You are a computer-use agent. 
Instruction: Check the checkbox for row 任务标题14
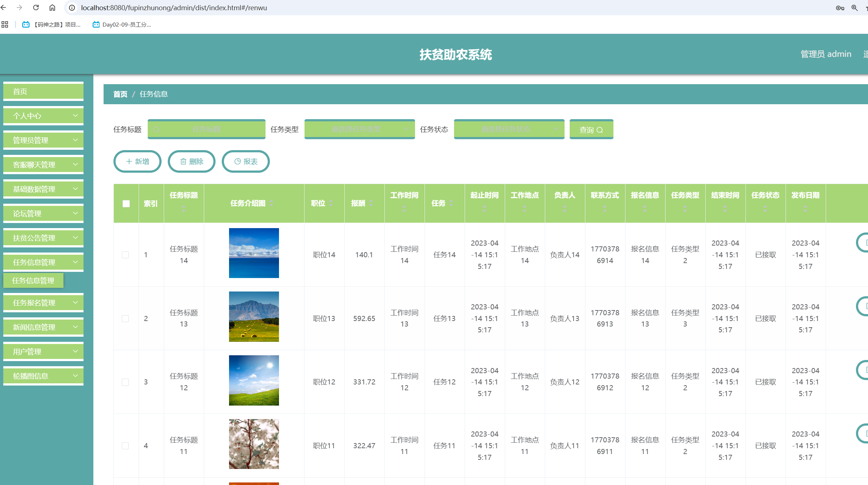[x=125, y=255]
